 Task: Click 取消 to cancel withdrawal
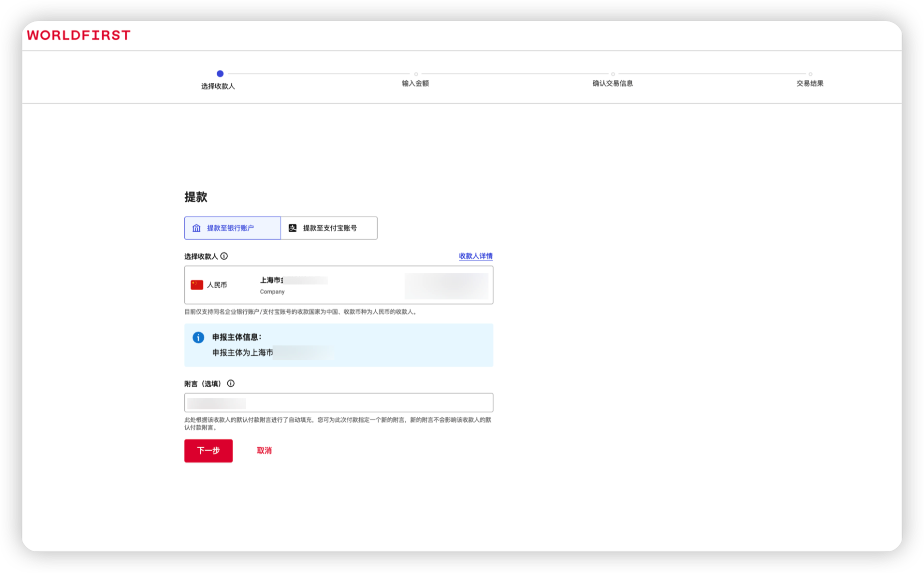coord(264,451)
